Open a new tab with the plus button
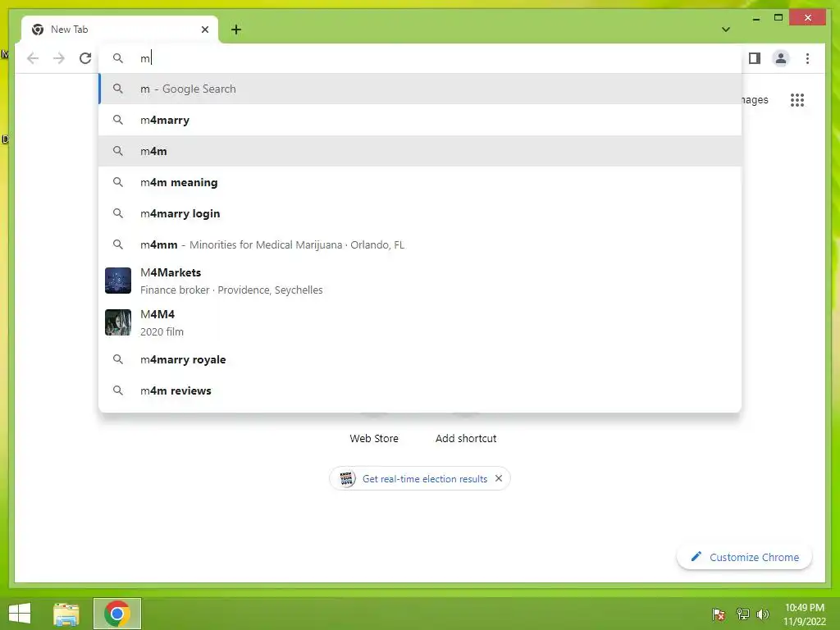The width and height of the screenshot is (840, 630). point(236,30)
